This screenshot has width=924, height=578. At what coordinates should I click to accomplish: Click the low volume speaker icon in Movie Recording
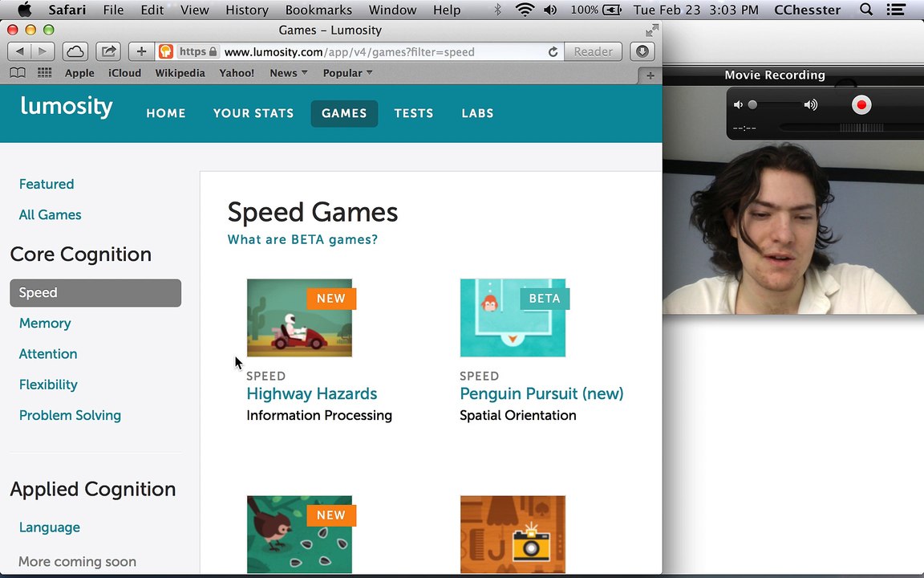[x=737, y=105]
